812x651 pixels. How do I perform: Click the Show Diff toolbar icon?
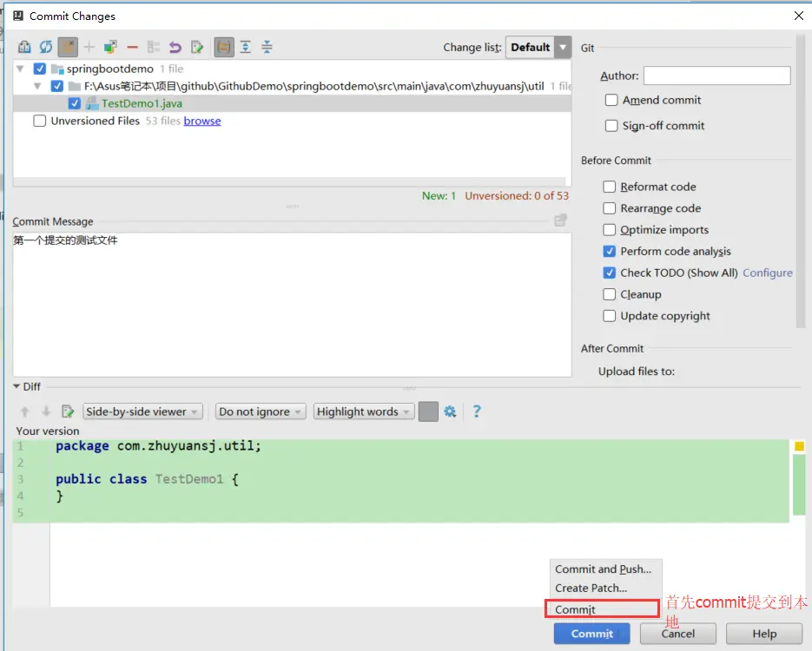point(24,47)
